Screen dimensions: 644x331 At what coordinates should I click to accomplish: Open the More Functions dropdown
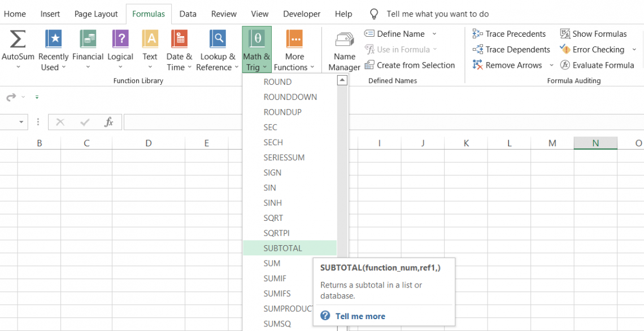tap(294, 48)
